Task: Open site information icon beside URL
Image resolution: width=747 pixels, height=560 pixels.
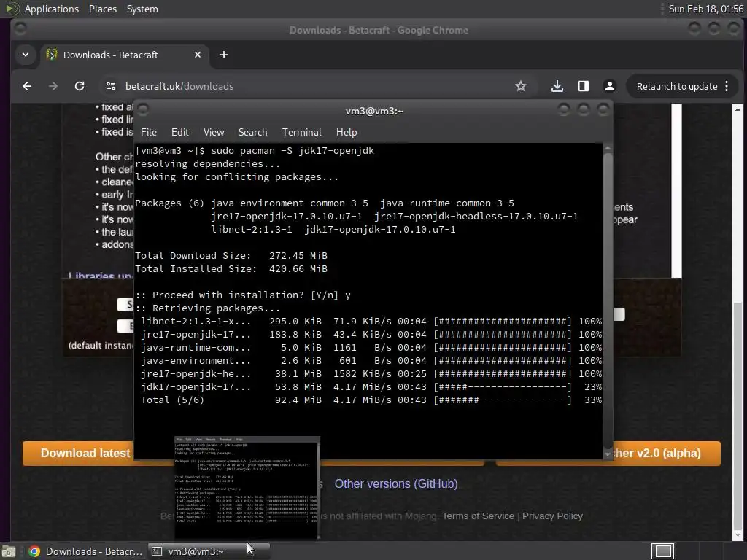Action: tap(111, 86)
